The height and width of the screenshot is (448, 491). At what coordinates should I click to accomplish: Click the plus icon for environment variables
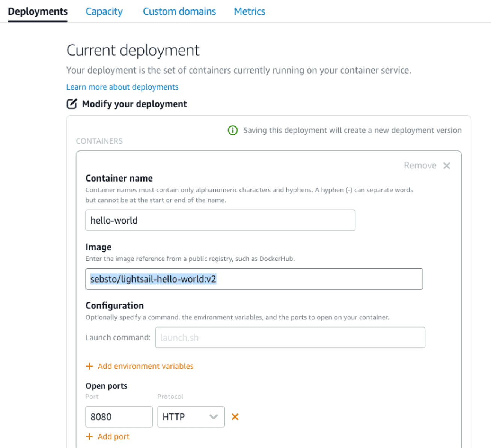coord(89,366)
